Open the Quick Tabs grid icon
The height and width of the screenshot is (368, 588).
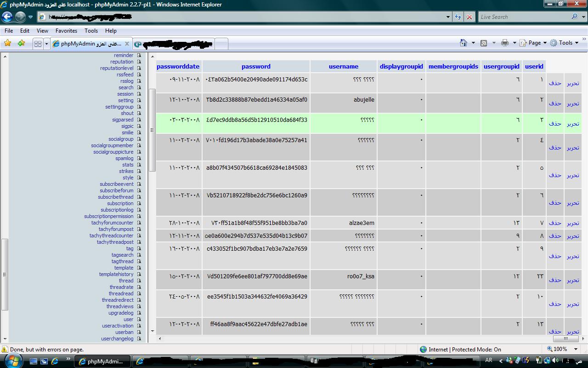tap(38, 44)
